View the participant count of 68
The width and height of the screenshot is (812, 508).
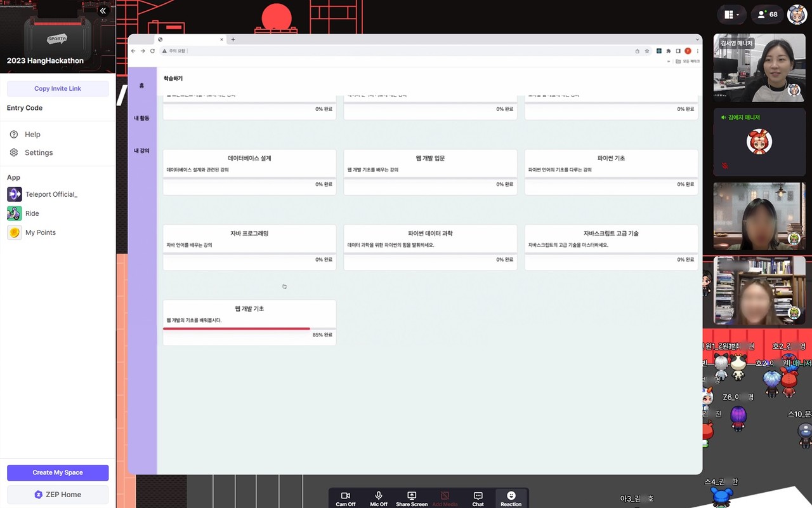point(767,14)
